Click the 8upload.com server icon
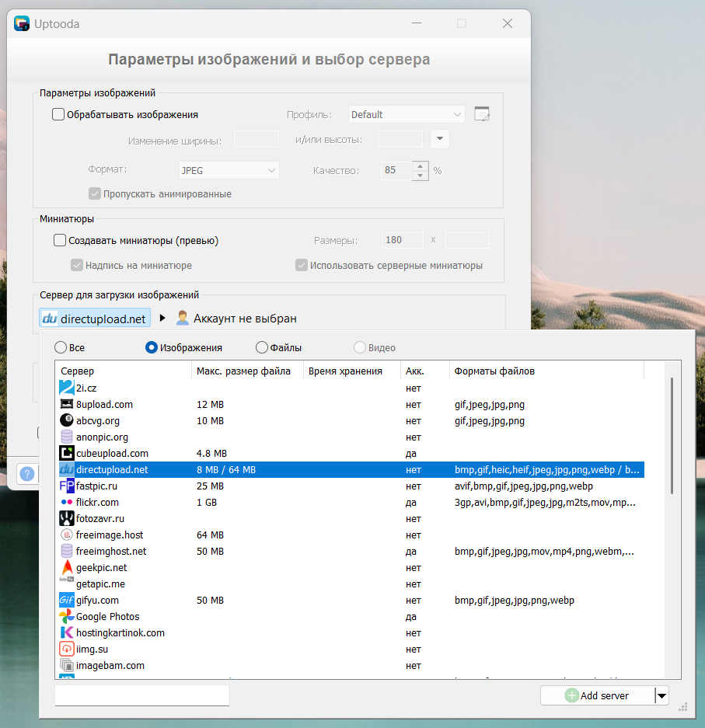Viewport: 705px width, 728px height. point(67,404)
